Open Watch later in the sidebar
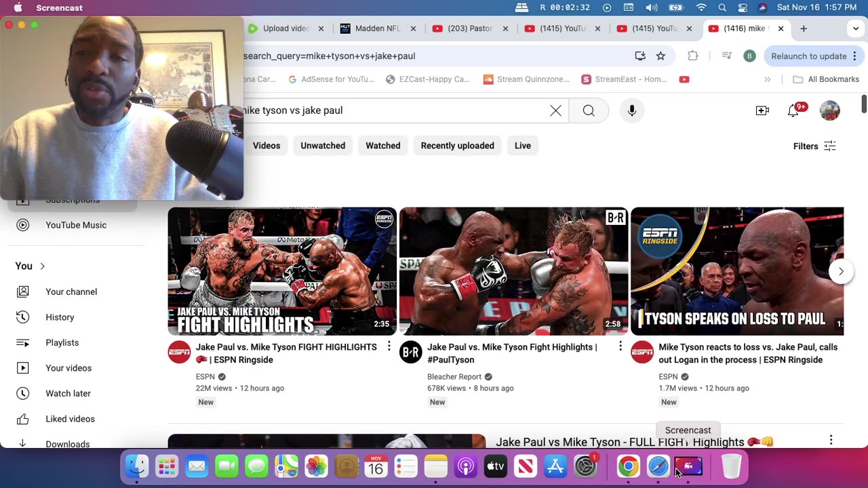868x488 pixels. coord(73,393)
